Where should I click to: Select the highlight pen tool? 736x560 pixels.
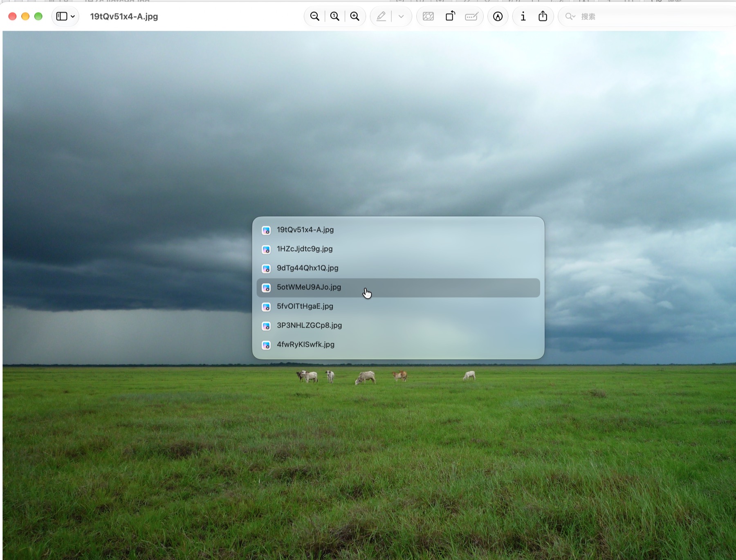click(x=381, y=16)
